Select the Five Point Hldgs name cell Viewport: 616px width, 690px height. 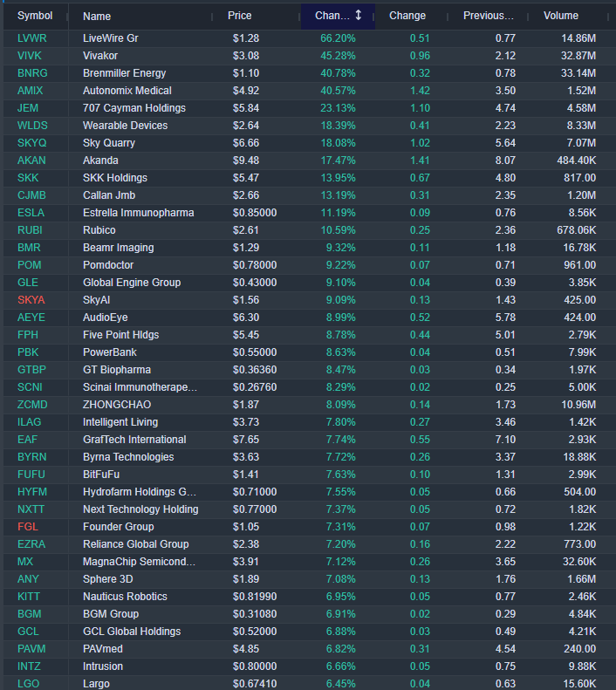(121, 335)
